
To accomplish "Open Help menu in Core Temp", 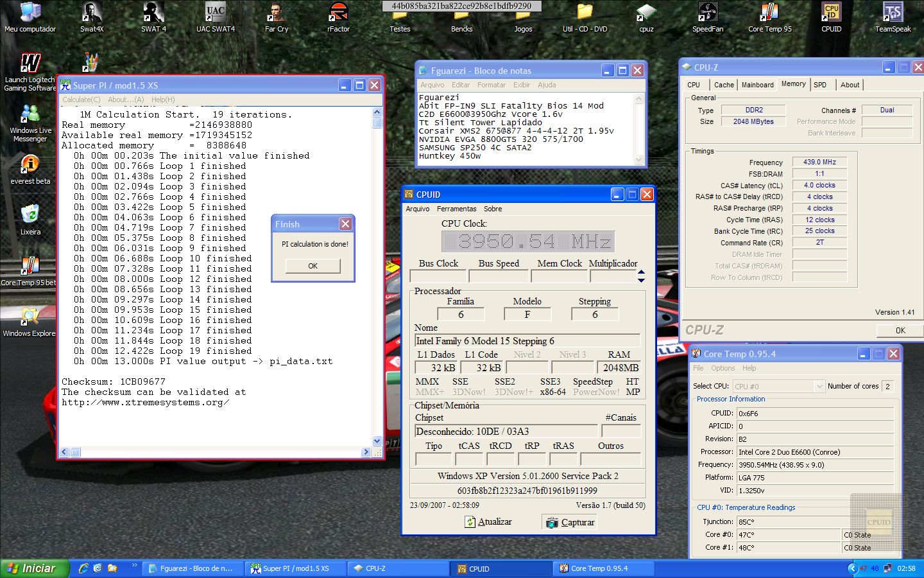I will click(x=749, y=368).
